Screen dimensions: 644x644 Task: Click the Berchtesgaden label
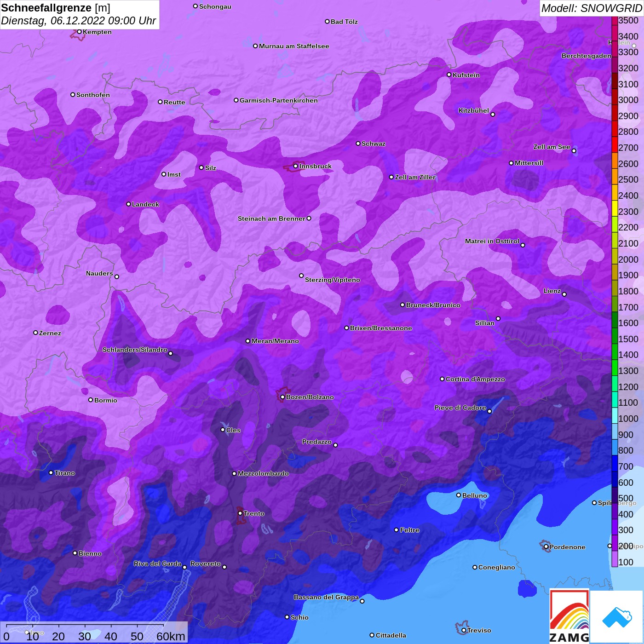tap(586, 56)
